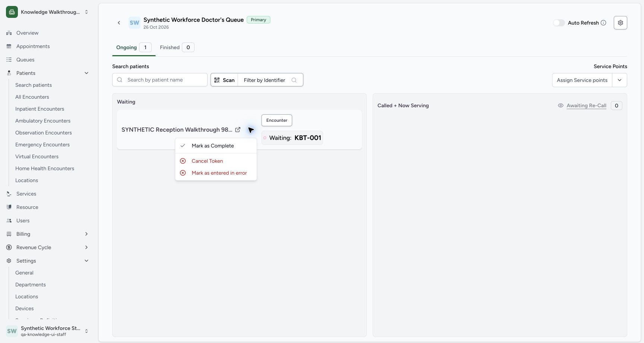
Task: Collapse the Patients section chevron
Action: [86, 73]
